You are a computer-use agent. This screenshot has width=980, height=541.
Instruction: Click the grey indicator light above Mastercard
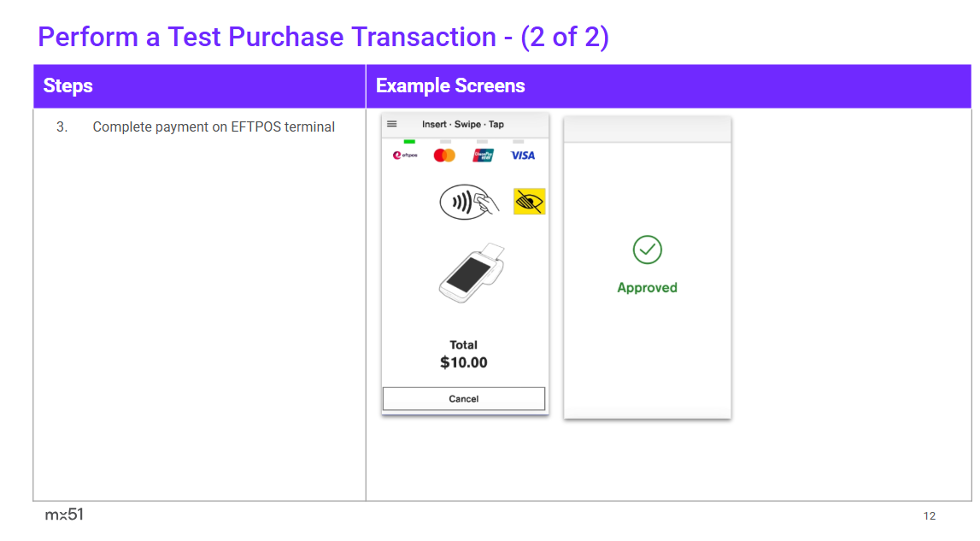click(x=445, y=141)
